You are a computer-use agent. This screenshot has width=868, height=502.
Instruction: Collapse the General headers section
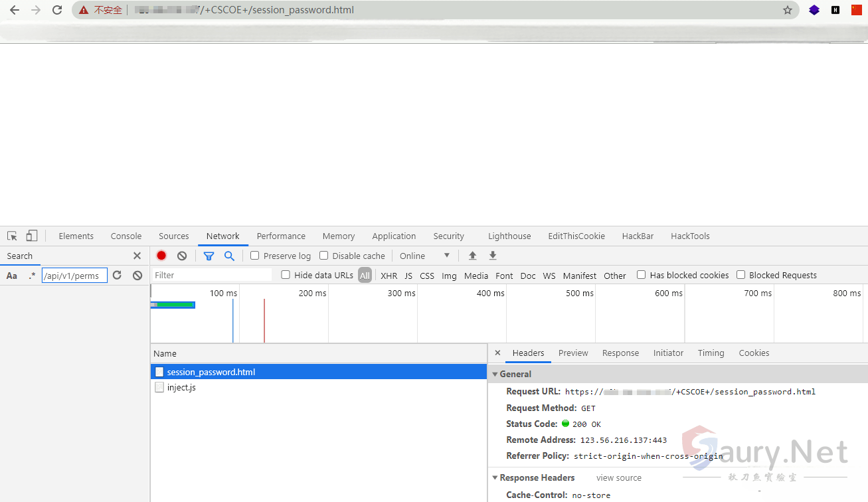click(x=495, y=374)
